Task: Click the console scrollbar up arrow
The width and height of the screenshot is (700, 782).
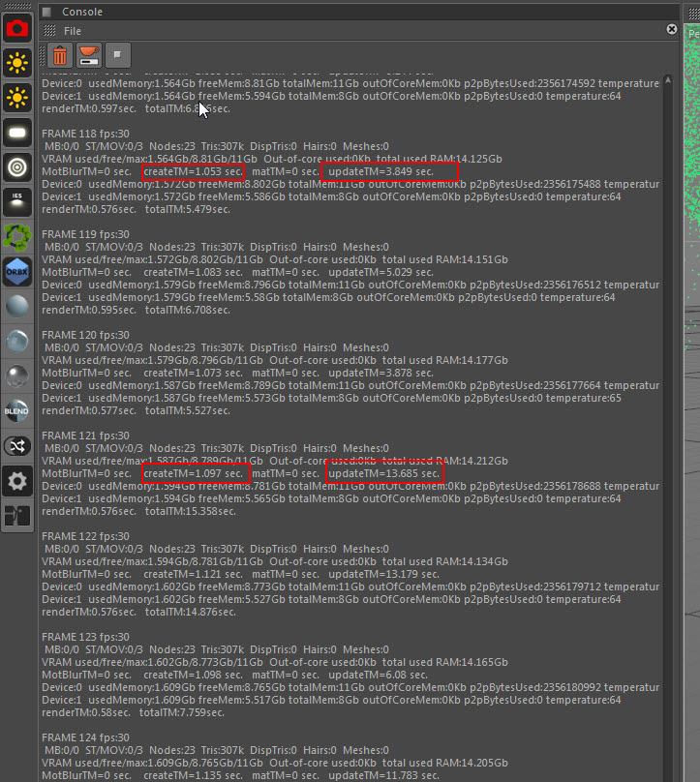Action: pos(668,79)
